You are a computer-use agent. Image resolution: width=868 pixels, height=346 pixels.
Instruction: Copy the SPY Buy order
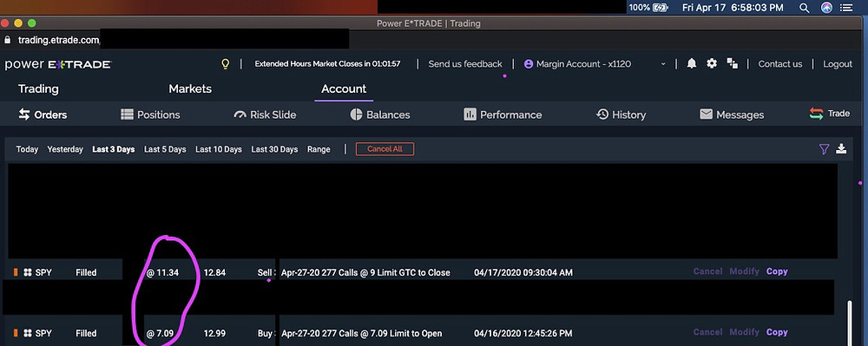tap(777, 332)
